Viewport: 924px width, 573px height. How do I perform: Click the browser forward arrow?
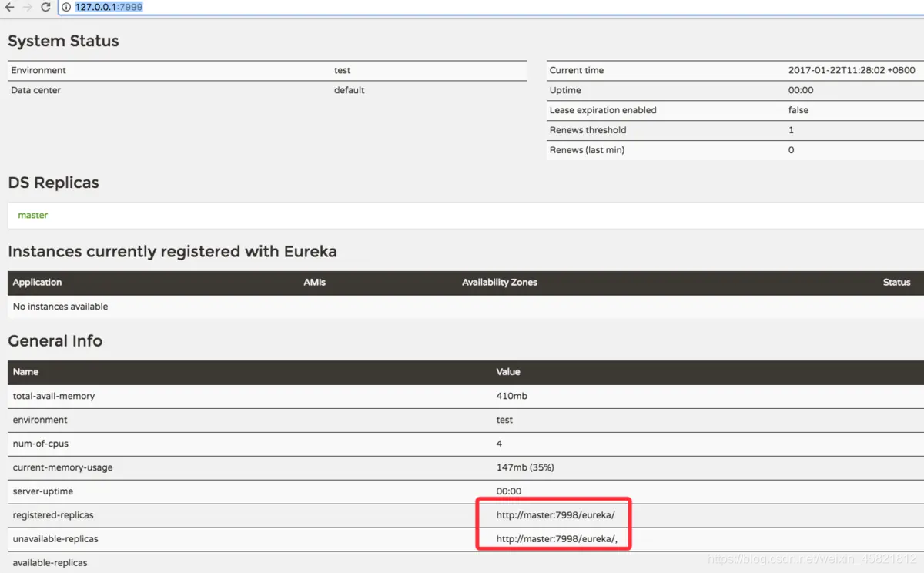[x=28, y=7]
